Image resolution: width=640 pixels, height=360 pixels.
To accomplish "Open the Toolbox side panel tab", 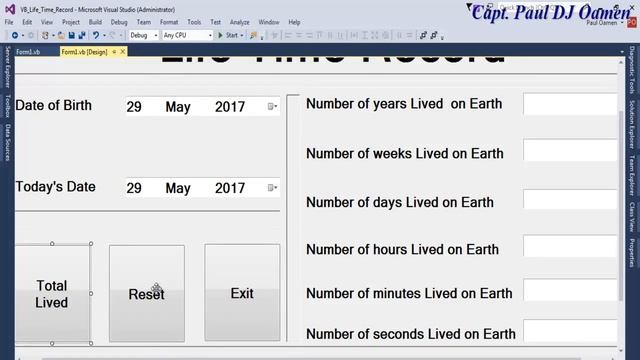I will coord(7,106).
